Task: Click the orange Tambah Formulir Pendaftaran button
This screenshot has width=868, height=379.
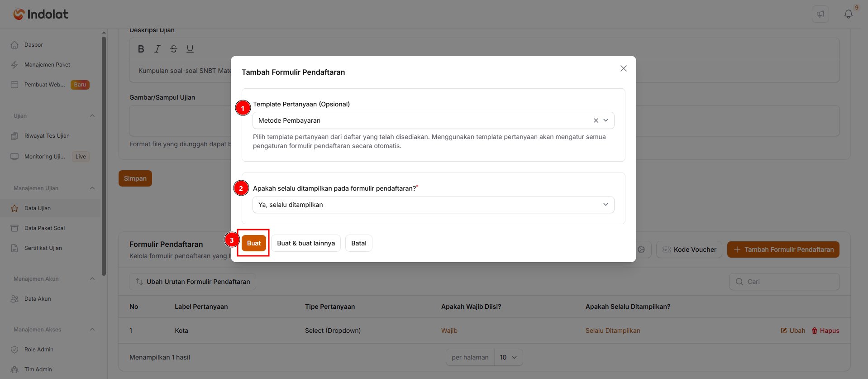Action: tap(783, 249)
